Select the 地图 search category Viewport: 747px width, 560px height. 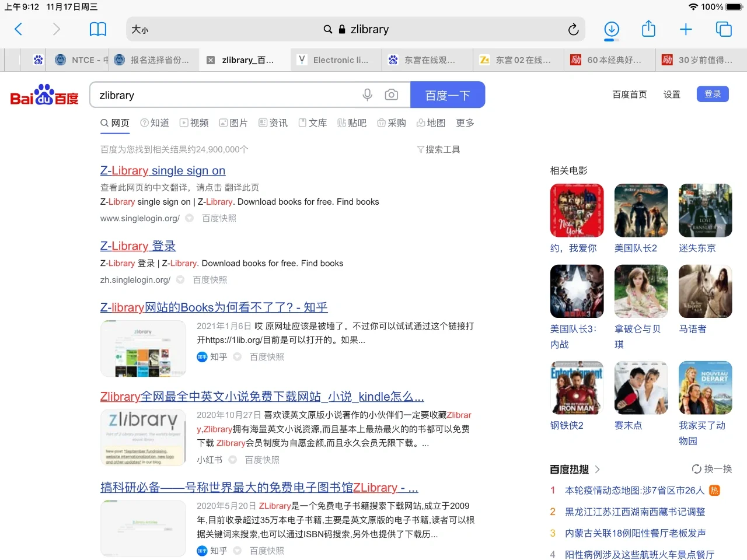431,123
